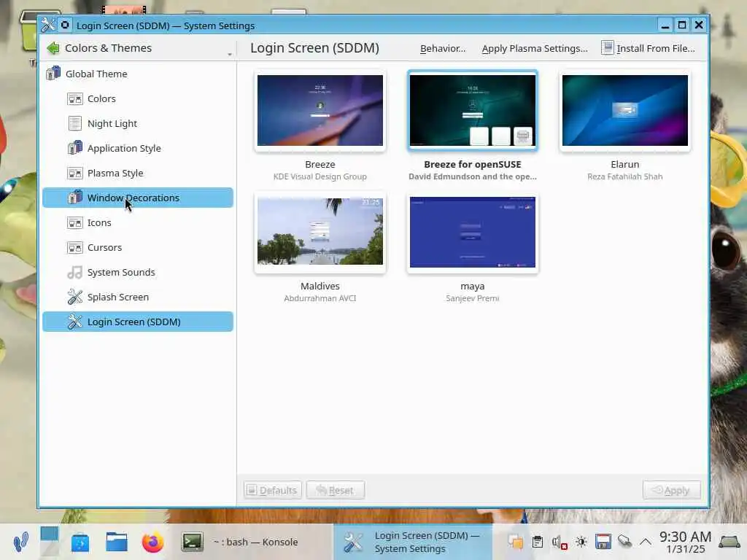
Task: Choose the Maldives login theme thumbnail
Action: click(320, 231)
